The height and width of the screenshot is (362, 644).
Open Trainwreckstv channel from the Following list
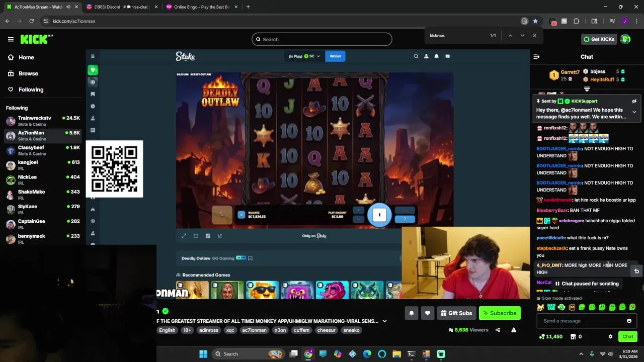(43, 121)
